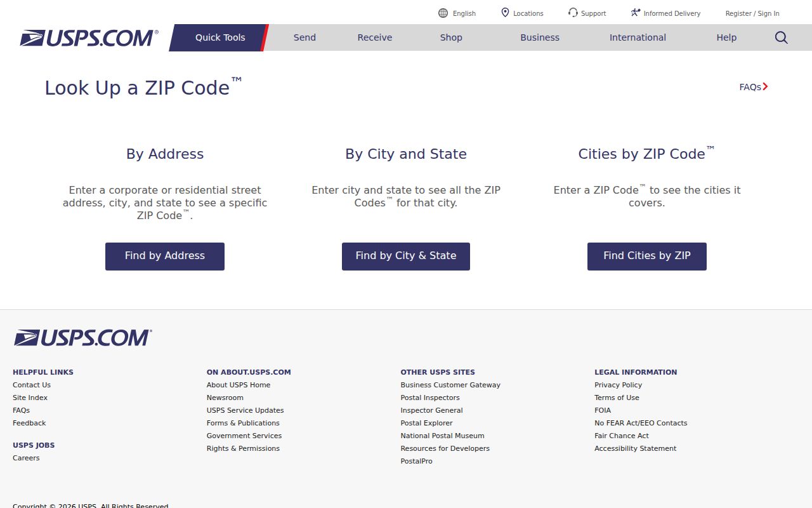Click the USPS.COM footer logo
This screenshot has height=508, width=812.
coord(83,338)
